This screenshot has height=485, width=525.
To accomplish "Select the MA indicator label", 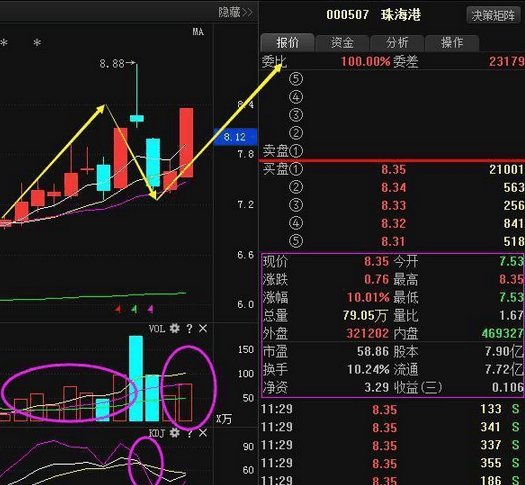I will [198, 32].
